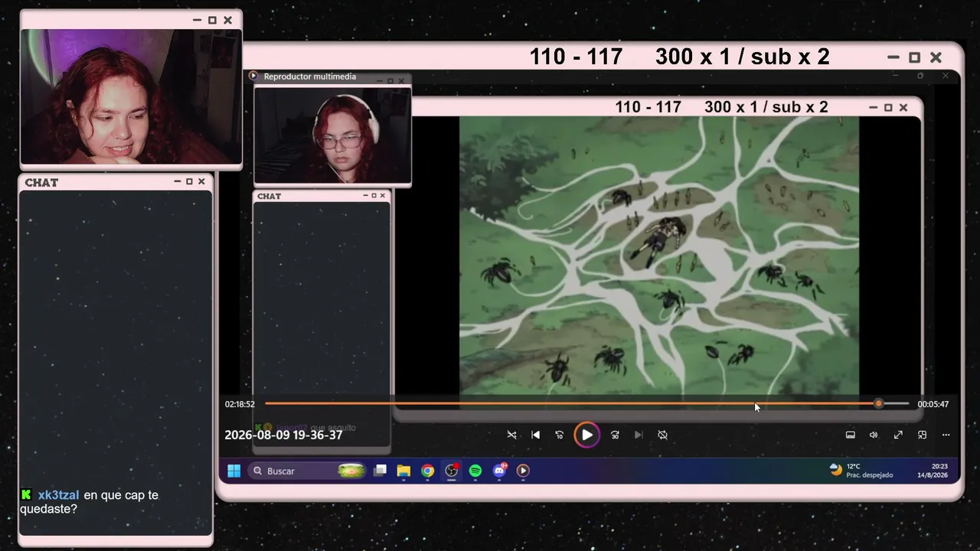Open the mini player view
Image resolution: width=980 pixels, height=551 pixels.
coord(922,435)
